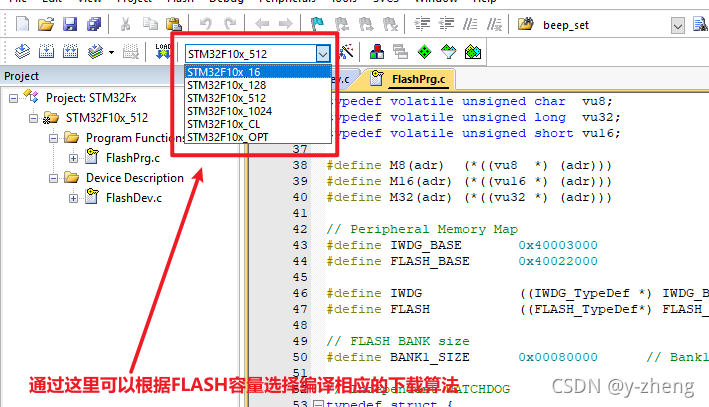The width and height of the screenshot is (709, 407).
Task: Stop the running build
Action: 131,52
